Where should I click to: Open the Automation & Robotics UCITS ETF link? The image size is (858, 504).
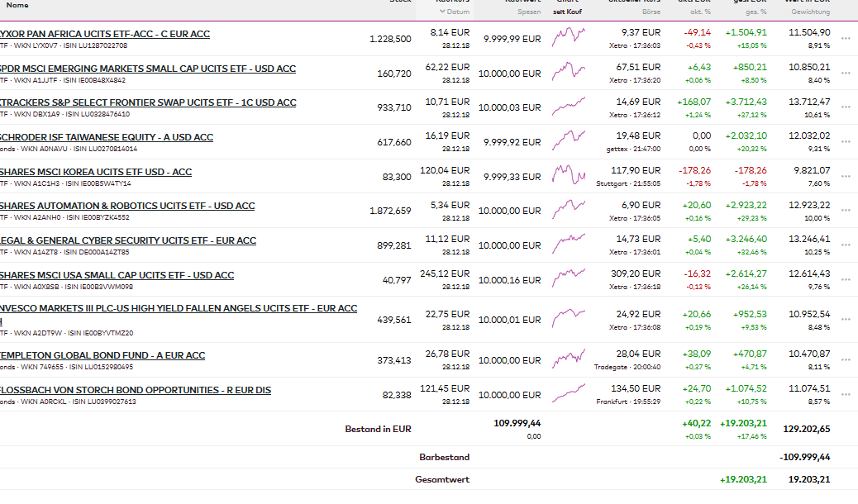pyautogui.click(x=127, y=207)
